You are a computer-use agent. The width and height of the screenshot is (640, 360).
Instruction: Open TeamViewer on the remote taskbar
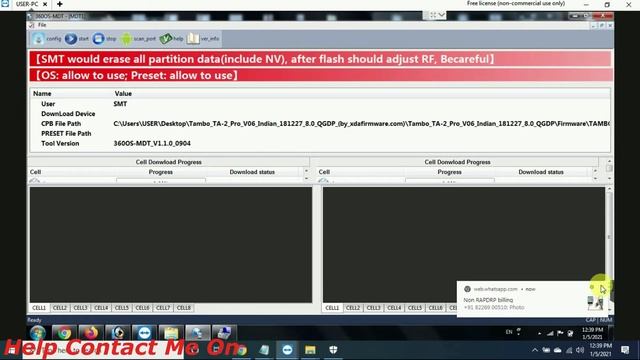tap(144, 333)
